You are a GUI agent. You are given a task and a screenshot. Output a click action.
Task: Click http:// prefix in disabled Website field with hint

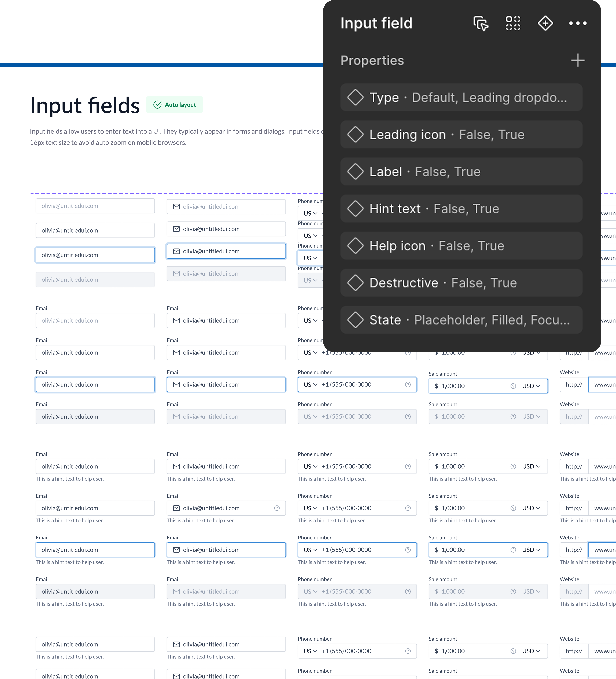point(574,591)
